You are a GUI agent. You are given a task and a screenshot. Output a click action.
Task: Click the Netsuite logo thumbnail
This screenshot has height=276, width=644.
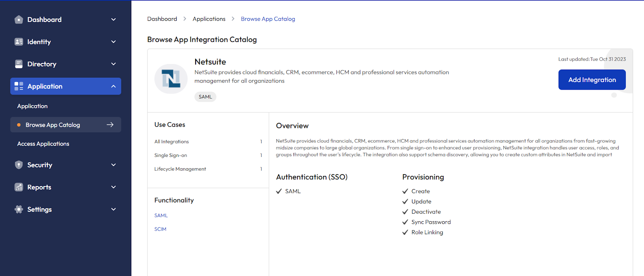point(171,79)
